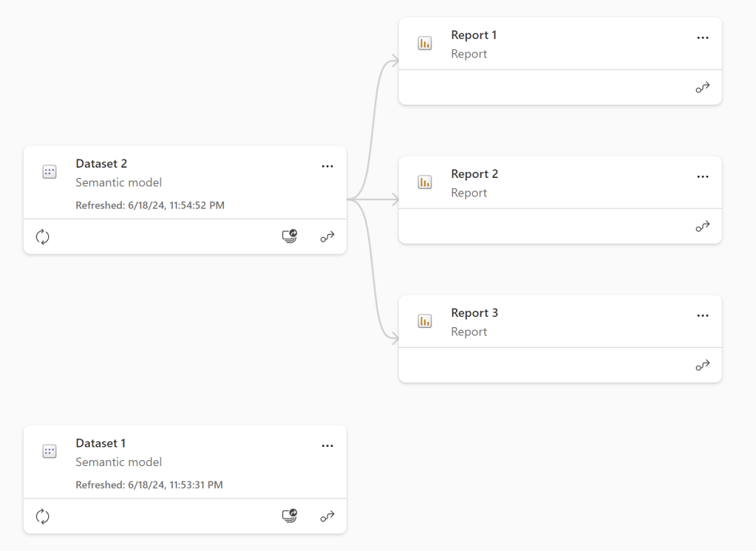The image size is (756, 551).
Task: Open the more options menu for Report 1
Action: pyautogui.click(x=702, y=35)
